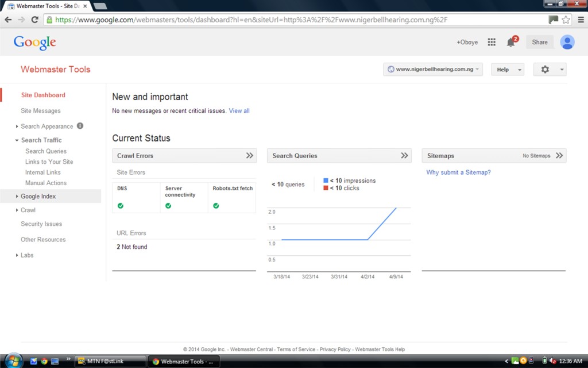The height and width of the screenshot is (368, 588).
Task: Click the blue impressions legend swatch
Action: (326, 181)
